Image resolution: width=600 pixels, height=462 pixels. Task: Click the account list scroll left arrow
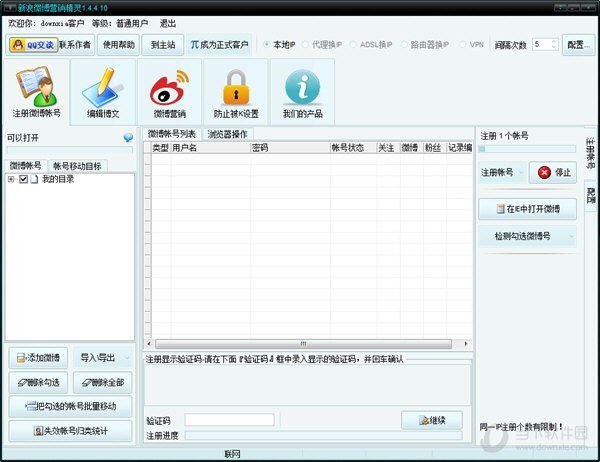click(x=149, y=344)
